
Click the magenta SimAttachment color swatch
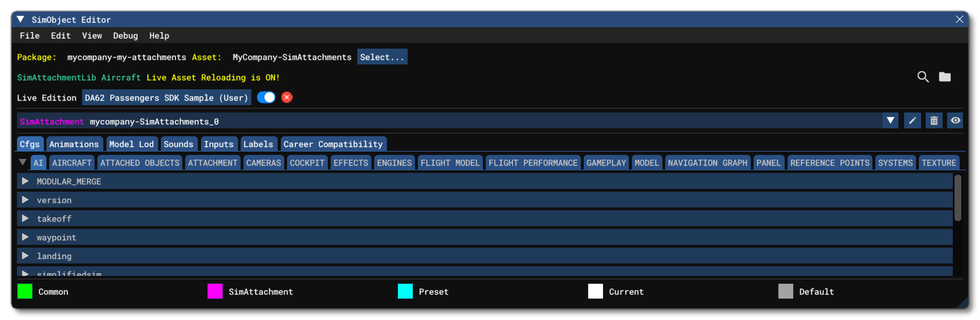click(215, 291)
